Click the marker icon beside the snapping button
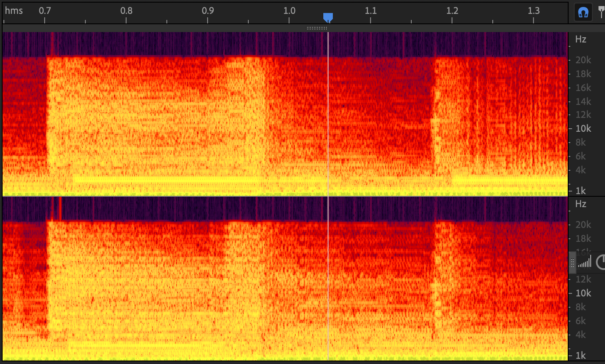Image resolution: width=605 pixels, height=364 pixels. pos(602,12)
